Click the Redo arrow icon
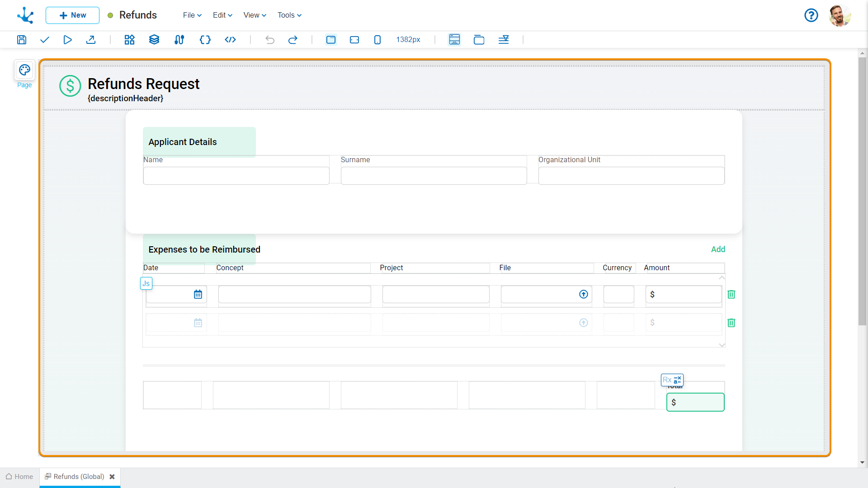The width and height of the screenshot is (868, 488). click(292, 40)
